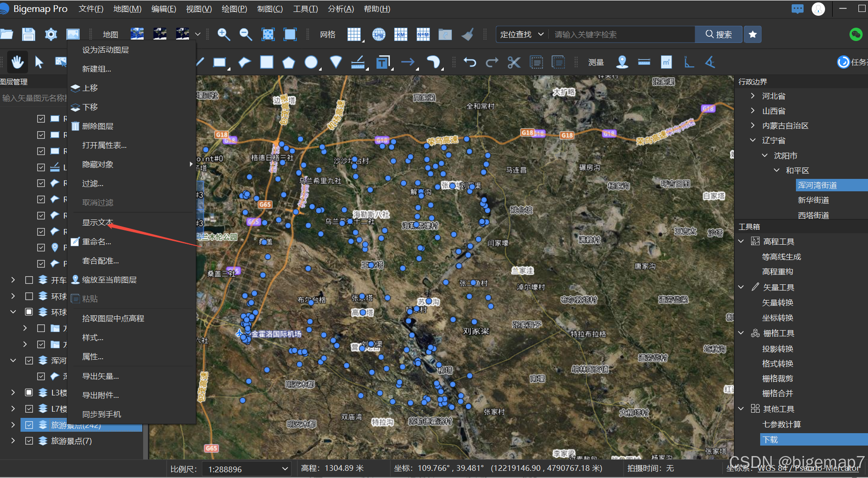Image resolution: width=868 pixels, height=478 pixels.
Task: Open the chat message icon in title bar
Action: (x=797, y=9)
